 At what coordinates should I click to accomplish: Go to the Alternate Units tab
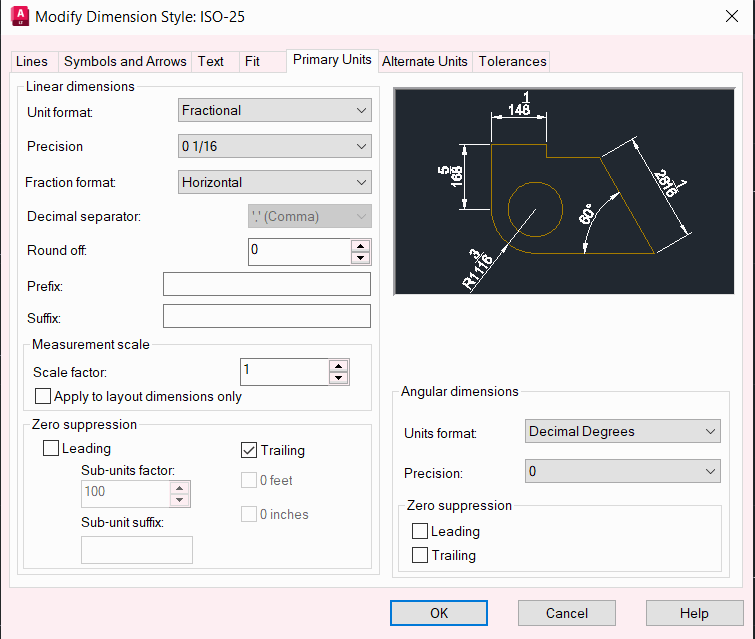point(425,62)
